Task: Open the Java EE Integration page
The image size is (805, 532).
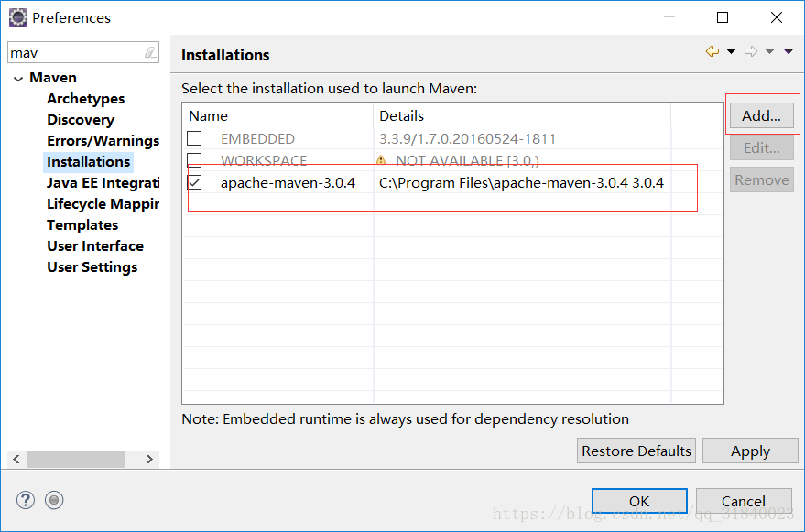Action: (103, 183)
